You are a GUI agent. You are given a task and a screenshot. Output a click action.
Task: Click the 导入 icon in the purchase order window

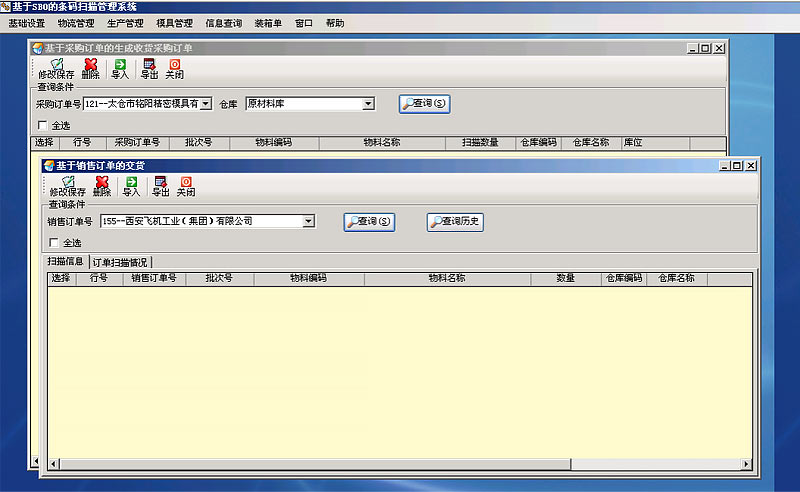[x=120, y=68]
